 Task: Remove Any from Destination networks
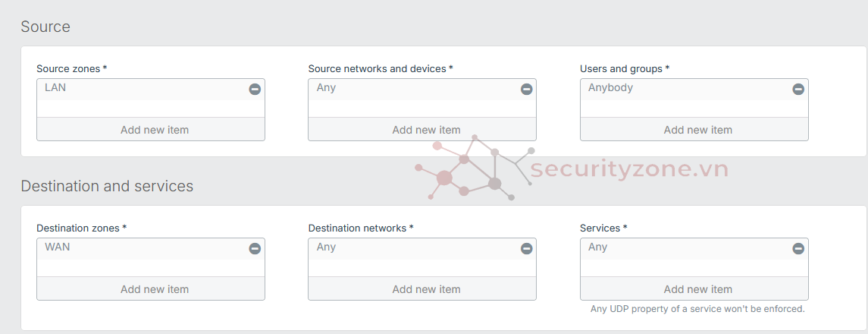(526, 249)
